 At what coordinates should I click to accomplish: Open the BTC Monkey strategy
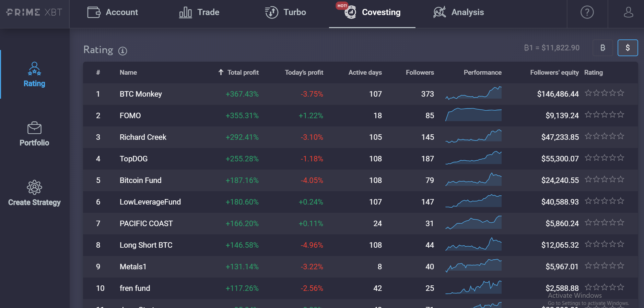[x=141, y=94]
